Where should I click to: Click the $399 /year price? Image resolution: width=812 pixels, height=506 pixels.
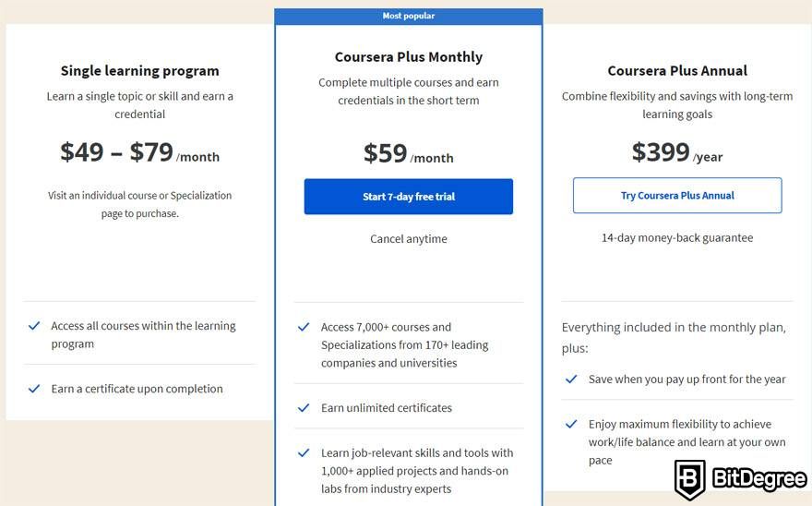click(677, 153)
